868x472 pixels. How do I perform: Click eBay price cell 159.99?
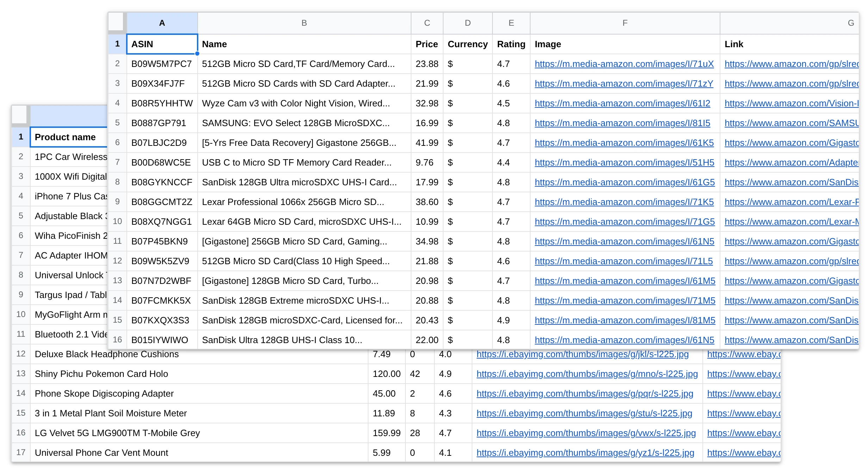(x=387, y=433)
